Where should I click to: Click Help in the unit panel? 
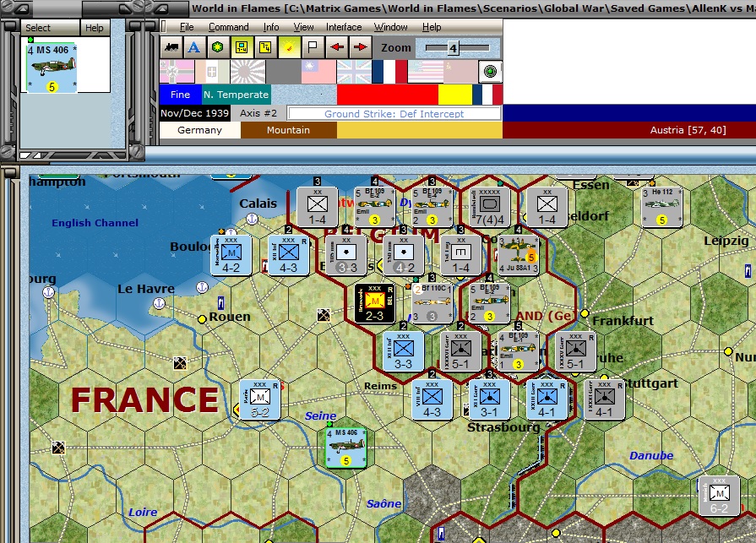coord(95,28)
